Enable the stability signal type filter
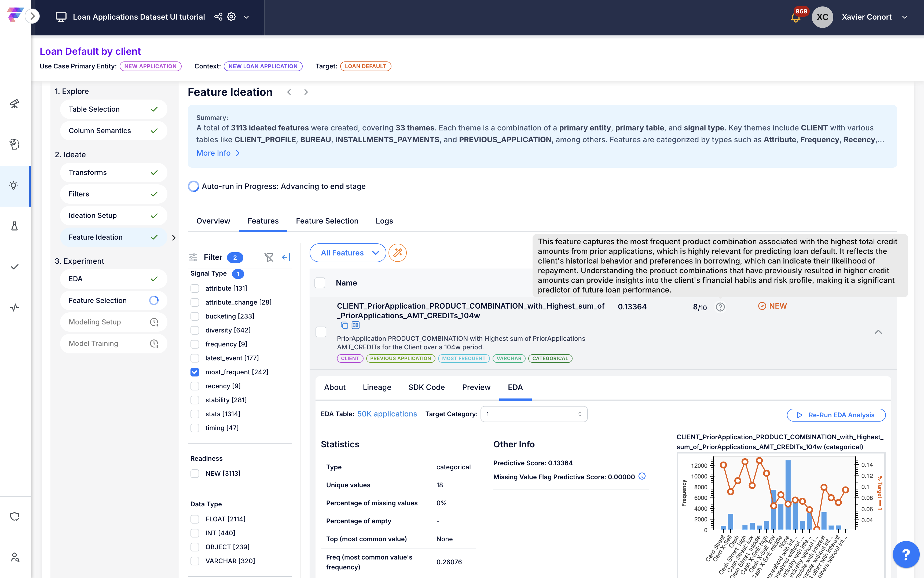 (x=195, y=400)
